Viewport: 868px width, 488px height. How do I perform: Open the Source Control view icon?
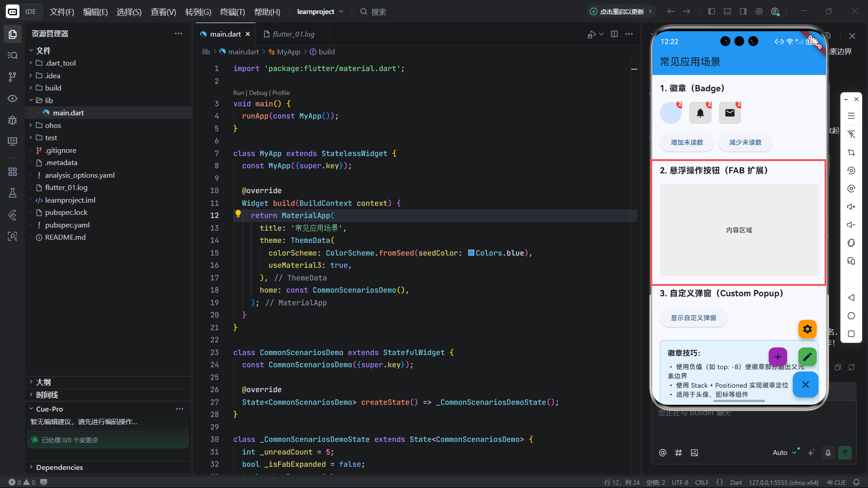(13, 77)
